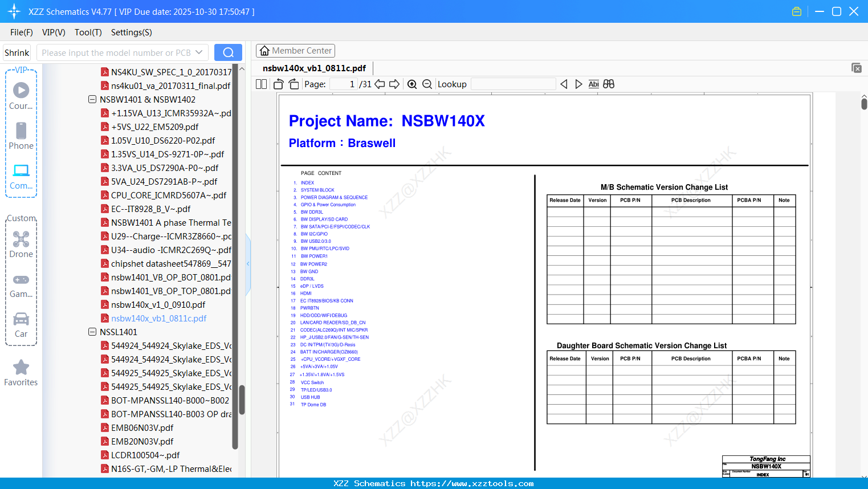868x489 pixels.
Task: Find next lookup result
Action: point(578,84)
